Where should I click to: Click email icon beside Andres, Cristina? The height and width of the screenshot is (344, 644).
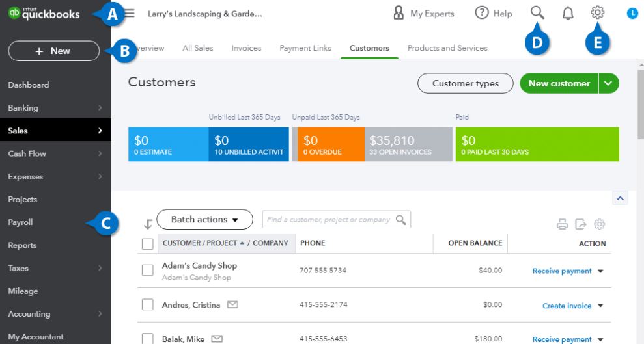coord(232,304)
